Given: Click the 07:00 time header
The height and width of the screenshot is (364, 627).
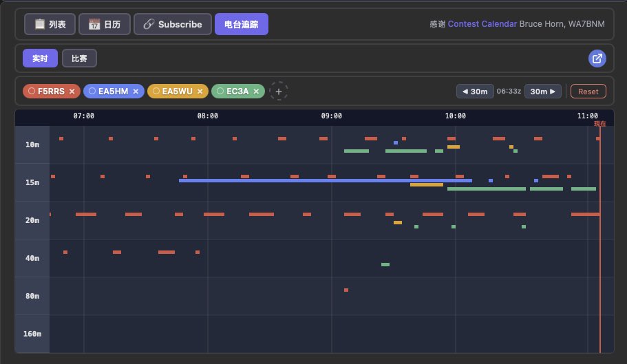Looking at the screenshot, I should 83,116.
